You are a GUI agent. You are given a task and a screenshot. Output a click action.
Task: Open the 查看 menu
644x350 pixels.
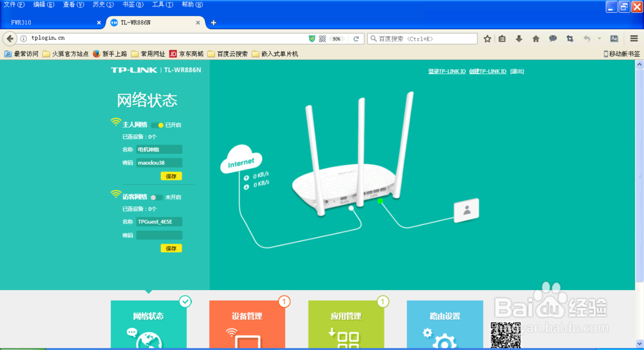point(73,5)
